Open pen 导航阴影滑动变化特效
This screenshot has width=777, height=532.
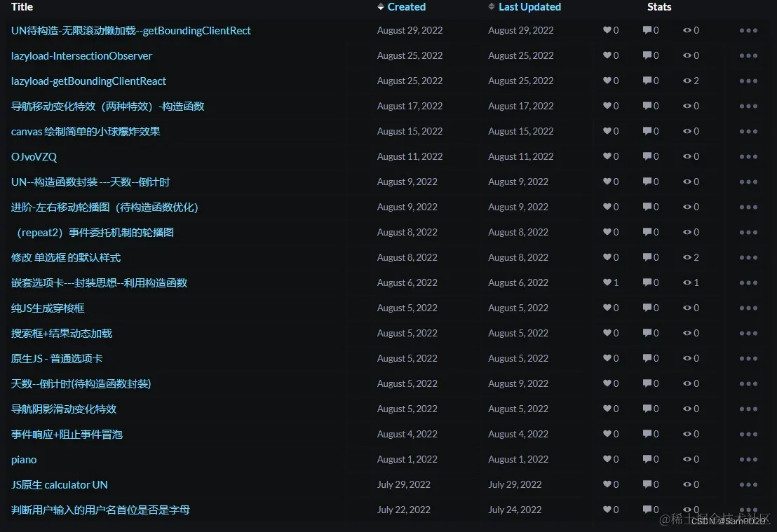(x=63, y=409)
